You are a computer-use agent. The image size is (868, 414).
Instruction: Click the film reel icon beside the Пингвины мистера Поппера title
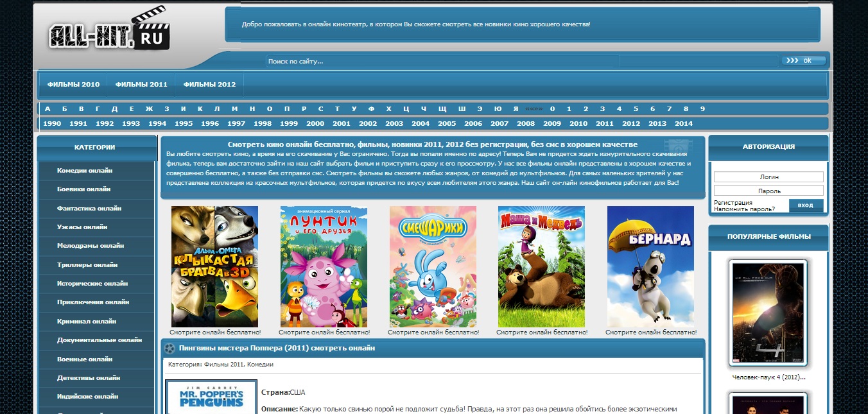[169, 349]
